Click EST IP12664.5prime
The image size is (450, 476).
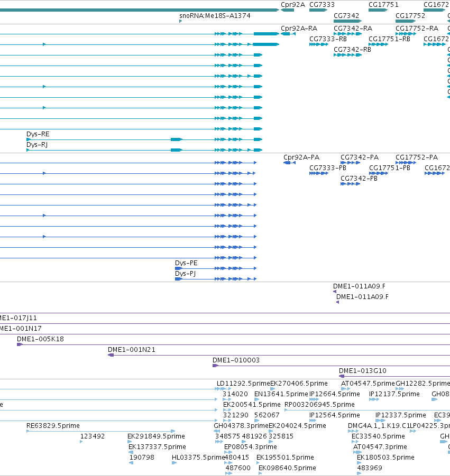point(314,399)
